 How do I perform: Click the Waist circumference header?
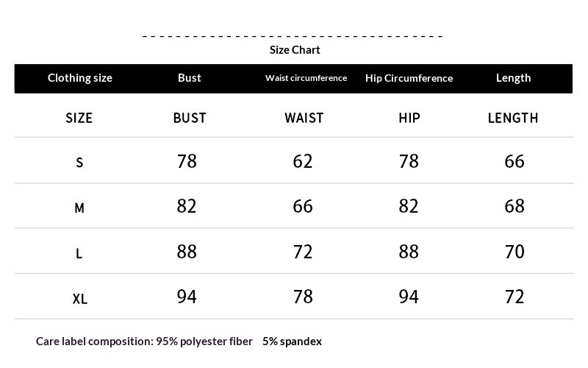(306, 78)
